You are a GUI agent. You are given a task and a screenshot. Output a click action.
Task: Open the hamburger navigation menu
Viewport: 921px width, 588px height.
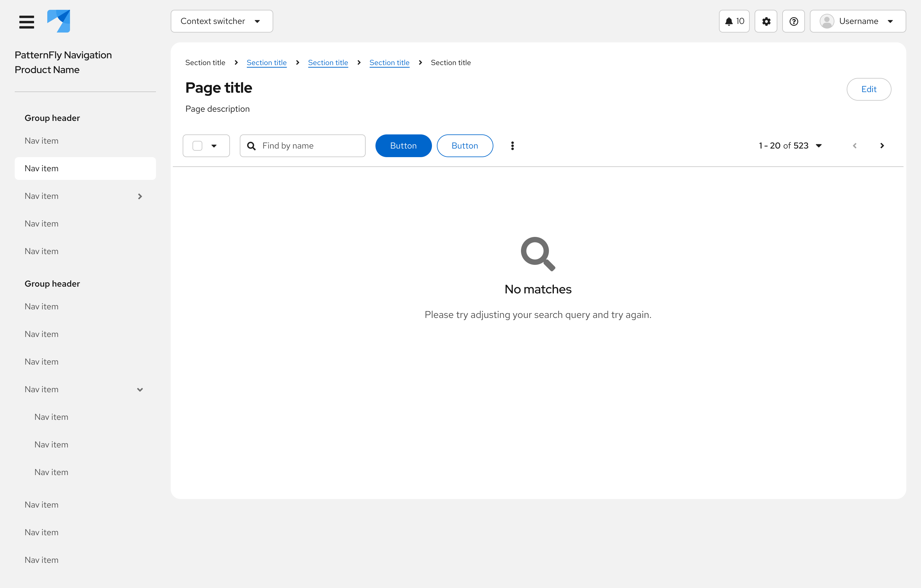pyautogui.click(x=26, y=22)
